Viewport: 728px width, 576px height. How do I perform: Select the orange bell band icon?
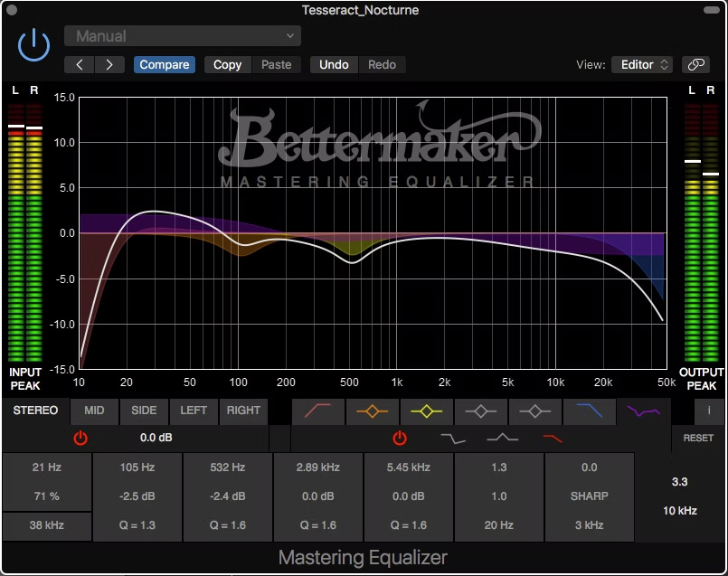tap(373, 411)
